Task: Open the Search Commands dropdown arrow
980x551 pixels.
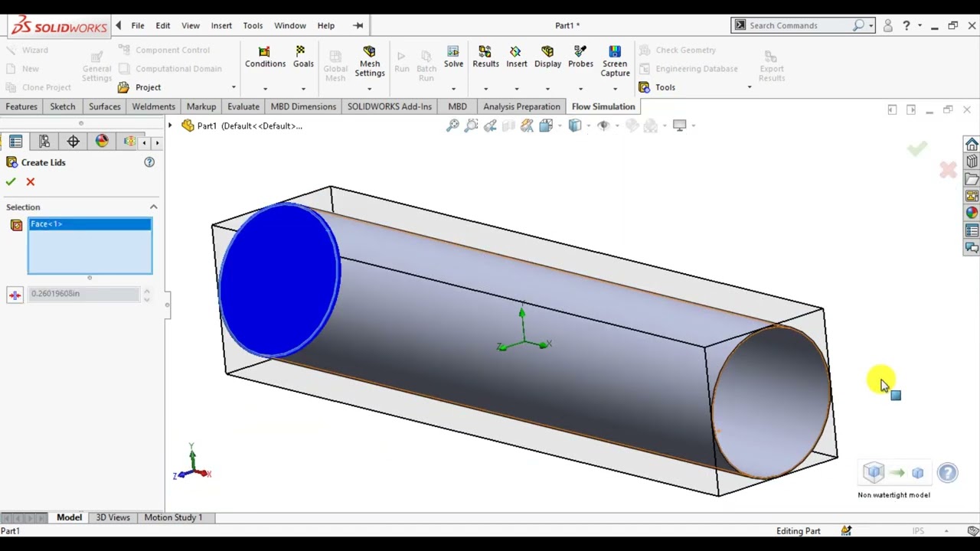Action: click(x=871, y=25)
